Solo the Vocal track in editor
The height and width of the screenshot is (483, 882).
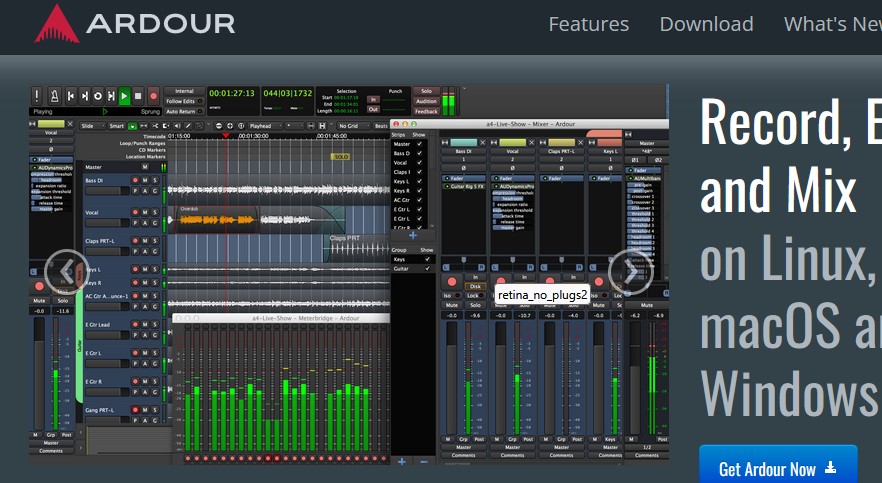click(155, 213)
